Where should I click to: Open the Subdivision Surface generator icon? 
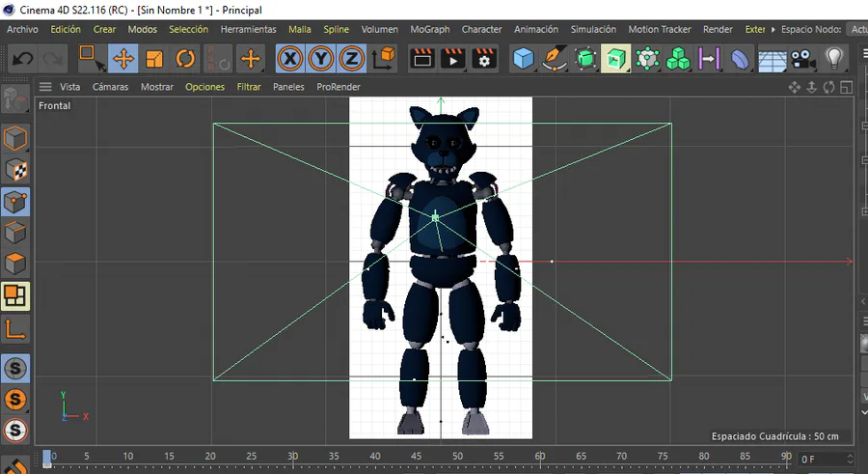(585, 59)
